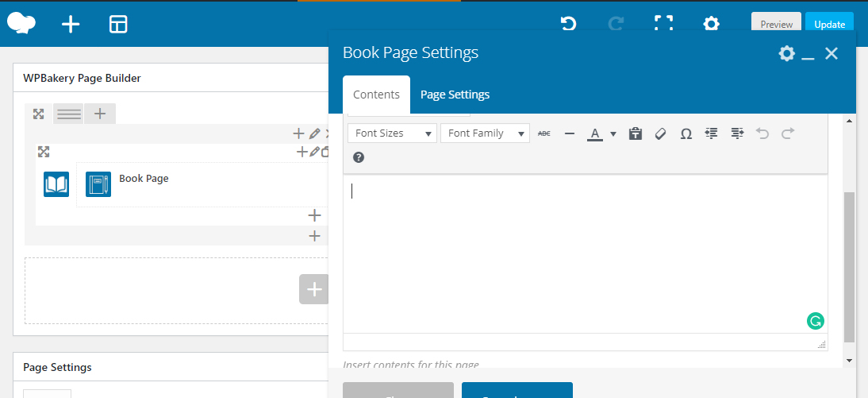Viewport: 868px width, 398px height.
Task: Click the open book element icon
Action: pos(56,184)
